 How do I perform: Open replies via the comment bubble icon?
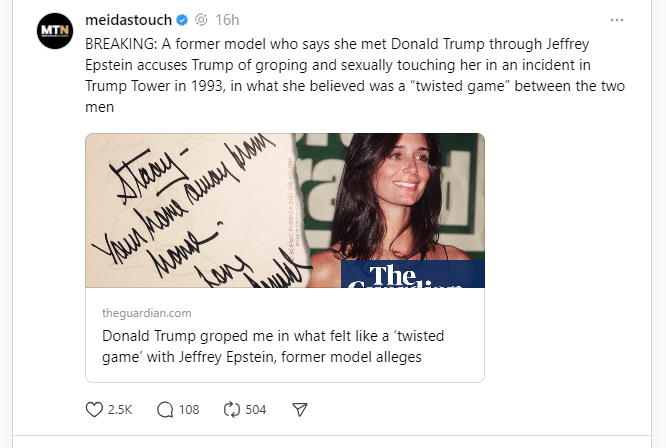click(x=165, y=409)
